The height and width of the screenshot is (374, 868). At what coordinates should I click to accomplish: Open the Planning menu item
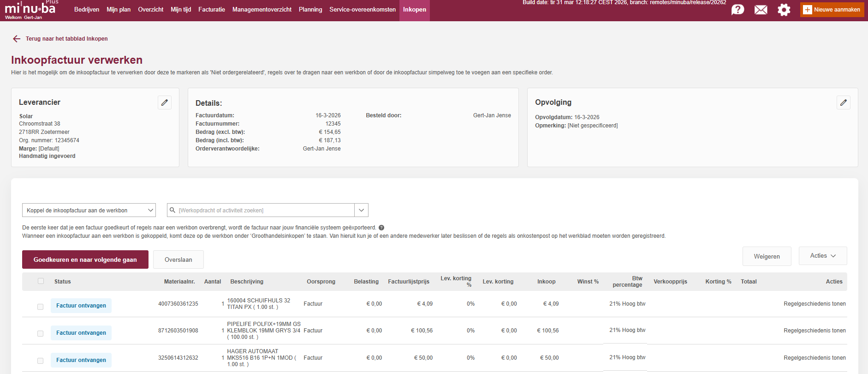[x=310, y=10]
